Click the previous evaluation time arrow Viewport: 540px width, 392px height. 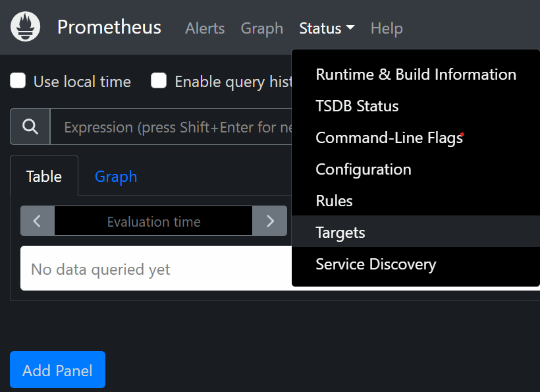click(38, 221)
